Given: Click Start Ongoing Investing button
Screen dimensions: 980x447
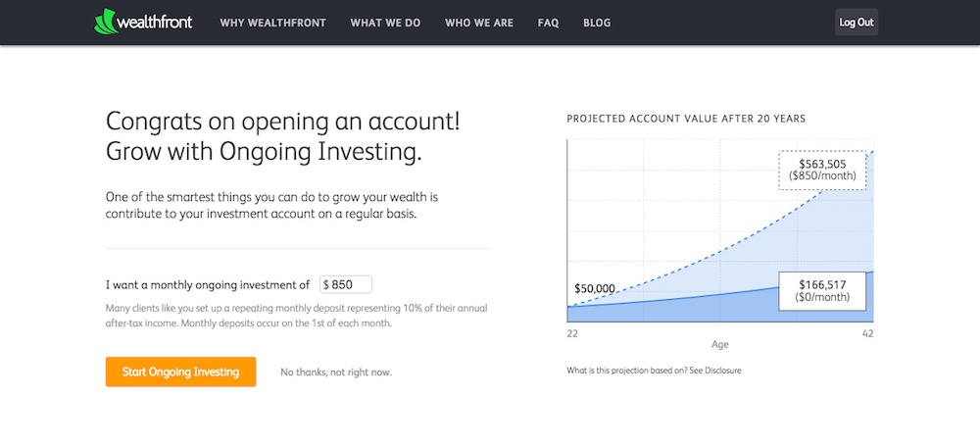Looking at the screenshot, I should (180, 372).
